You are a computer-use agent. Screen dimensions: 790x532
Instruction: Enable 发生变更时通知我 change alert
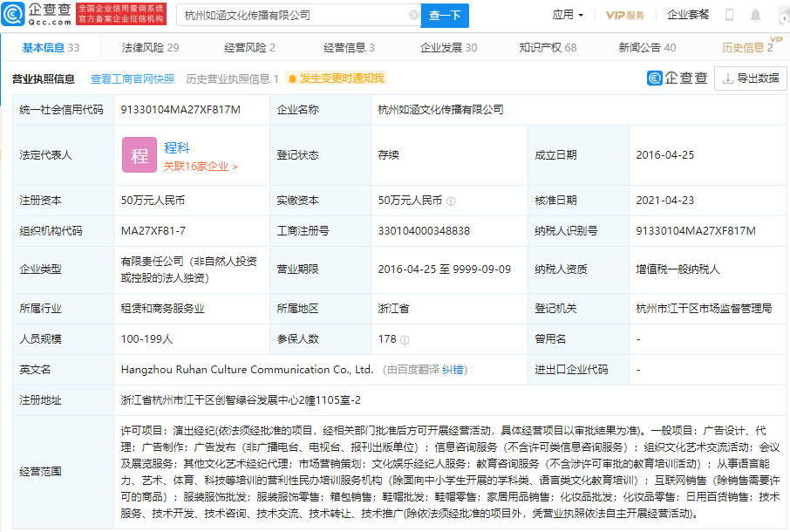pyautogui.click(x=336, y=78)
